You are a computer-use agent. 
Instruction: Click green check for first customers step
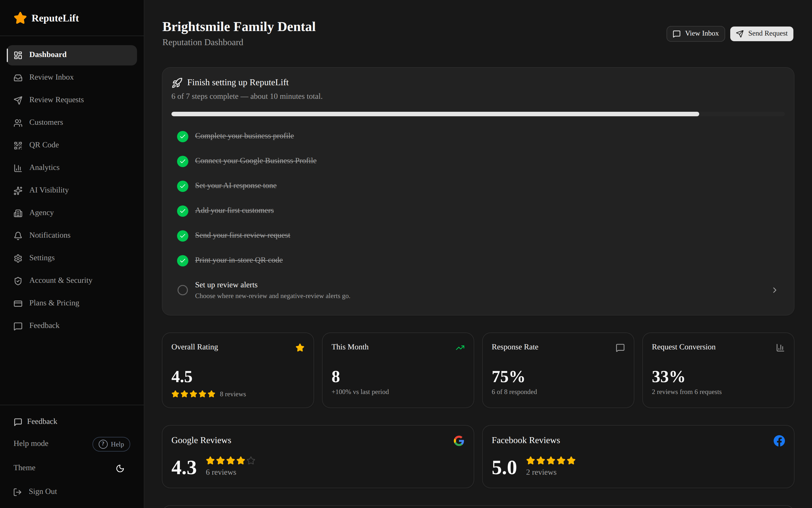(x=182, y=211)
